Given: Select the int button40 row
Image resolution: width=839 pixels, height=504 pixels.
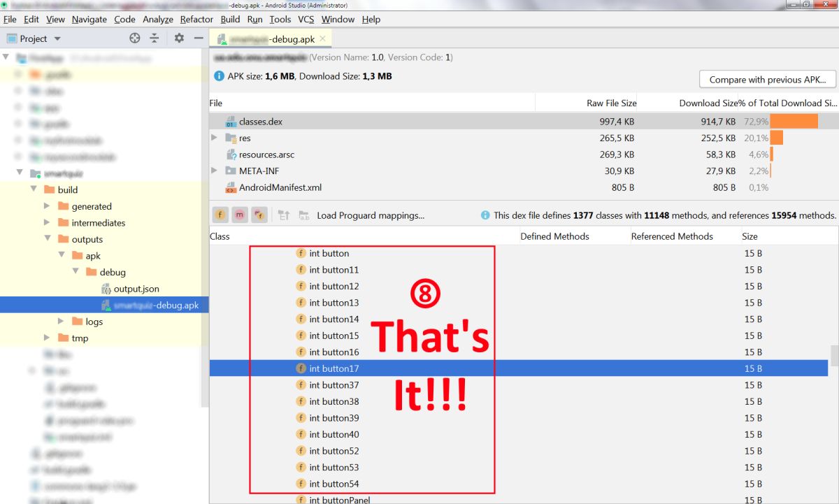Looking at the screenshot, I should point(519,434).
